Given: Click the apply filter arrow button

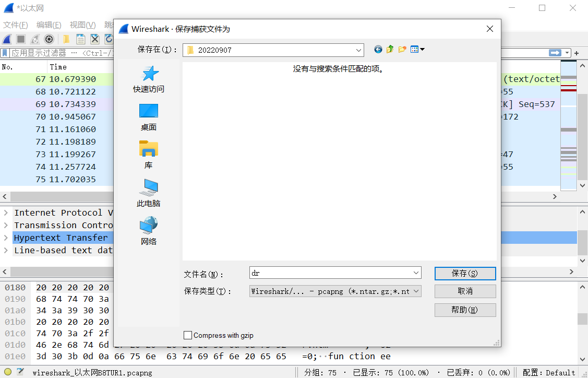Looking at the screenshot, I should click(555, 53).
